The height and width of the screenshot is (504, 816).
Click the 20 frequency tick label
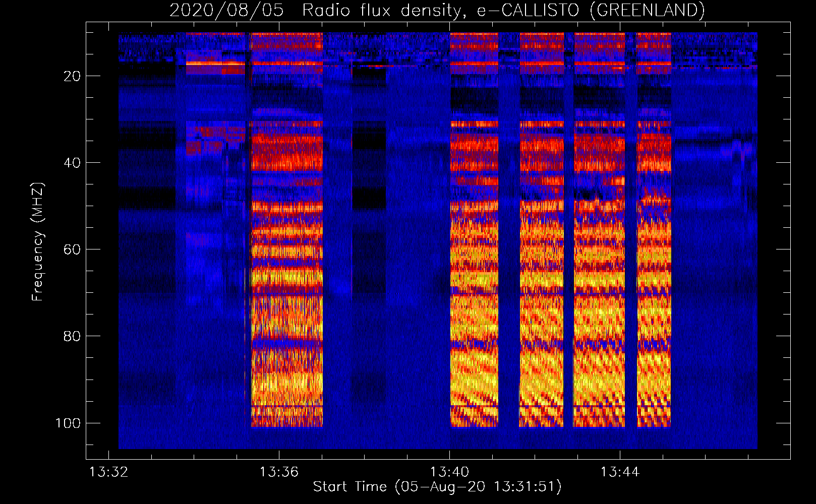click(x=72, y=76)
